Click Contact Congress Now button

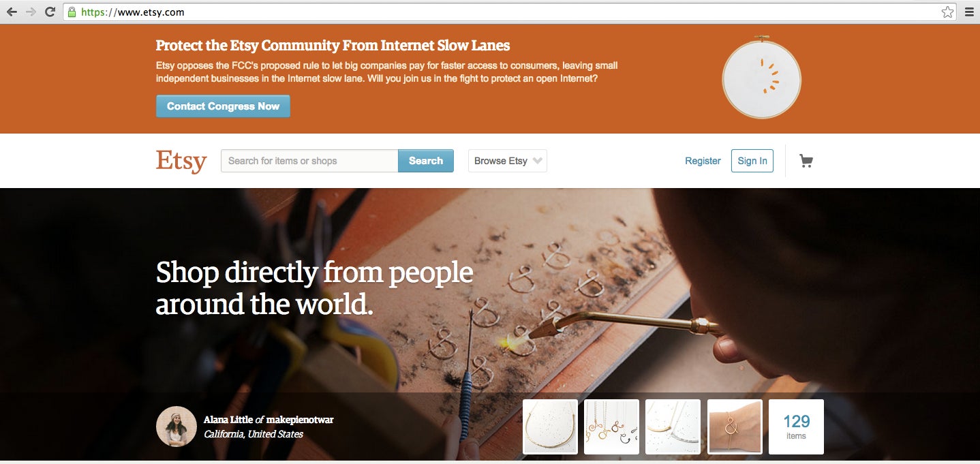tap(223, 106)
